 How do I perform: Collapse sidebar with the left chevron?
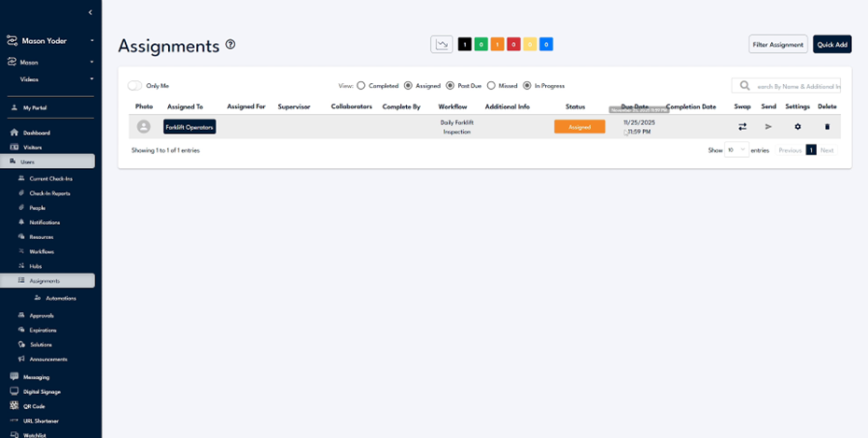pyautogui.click(x=91, y=12)
